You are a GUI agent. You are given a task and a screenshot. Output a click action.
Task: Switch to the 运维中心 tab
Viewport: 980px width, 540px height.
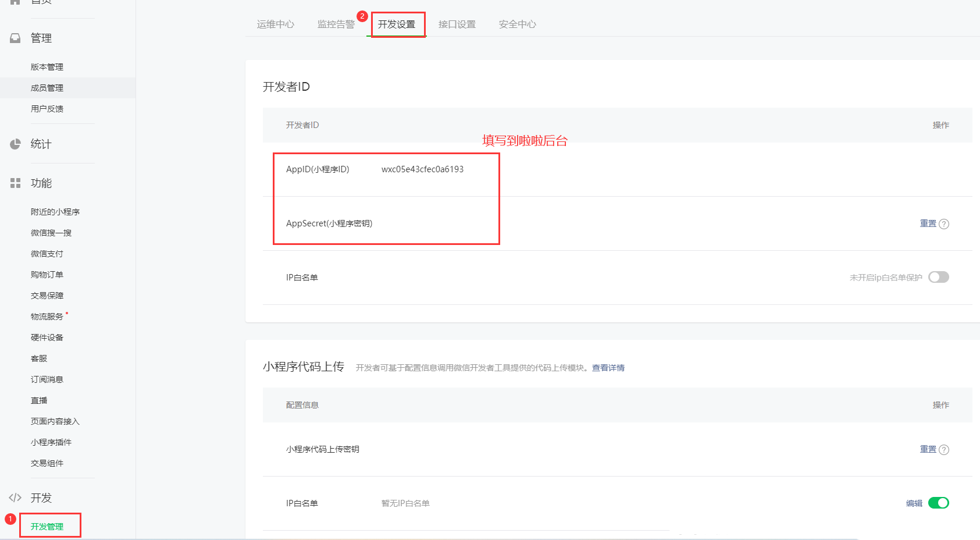click(276, 24)
